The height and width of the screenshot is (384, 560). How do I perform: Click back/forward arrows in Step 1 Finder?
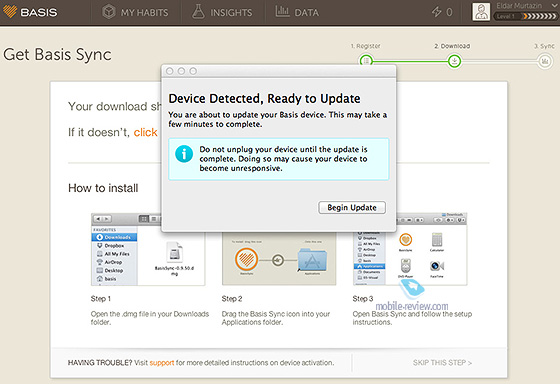[x=102, y=219]
